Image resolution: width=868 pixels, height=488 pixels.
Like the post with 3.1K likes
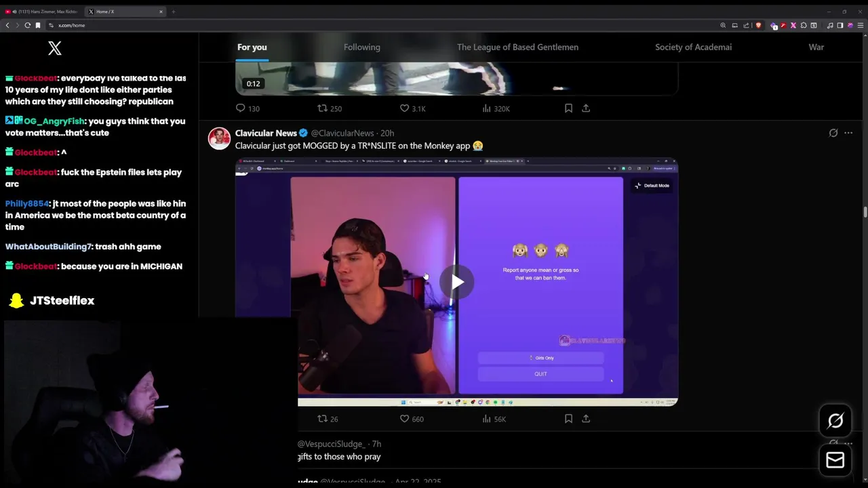click(x=412, y=108)
